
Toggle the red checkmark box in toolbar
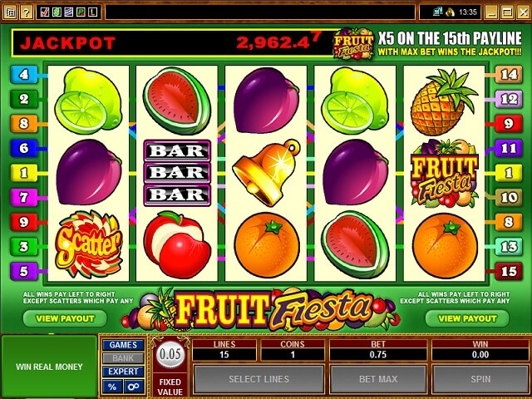(44, 12)
